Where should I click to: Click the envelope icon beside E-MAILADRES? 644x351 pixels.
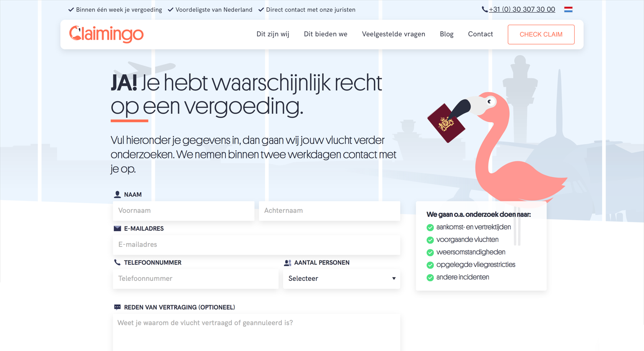coord(118,229)
